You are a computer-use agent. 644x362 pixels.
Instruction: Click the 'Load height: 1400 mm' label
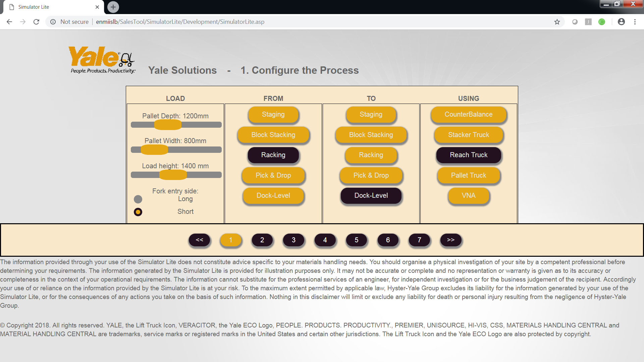(x=175, y=166)
